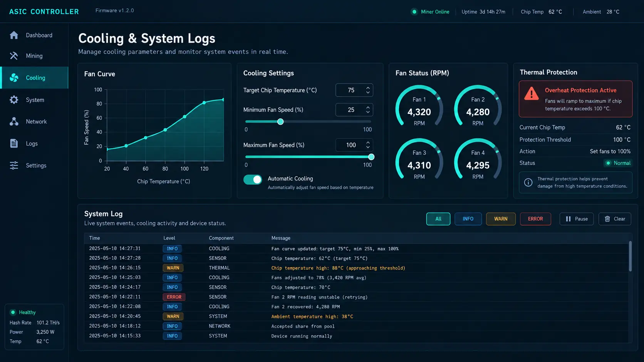Click the red overheat warning triangle icon
The height and width of the screenshot is (362, 644).
click(532, 93)
